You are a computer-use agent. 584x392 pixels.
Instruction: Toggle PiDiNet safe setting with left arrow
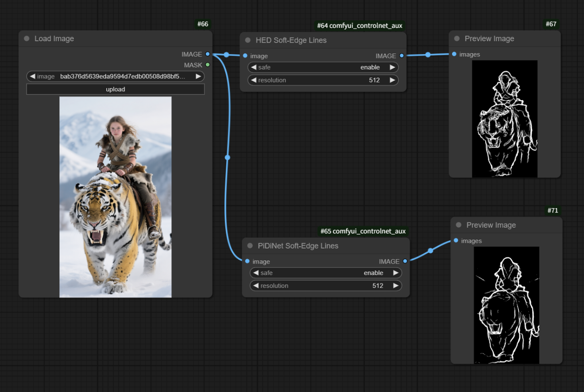coord(255,273)
